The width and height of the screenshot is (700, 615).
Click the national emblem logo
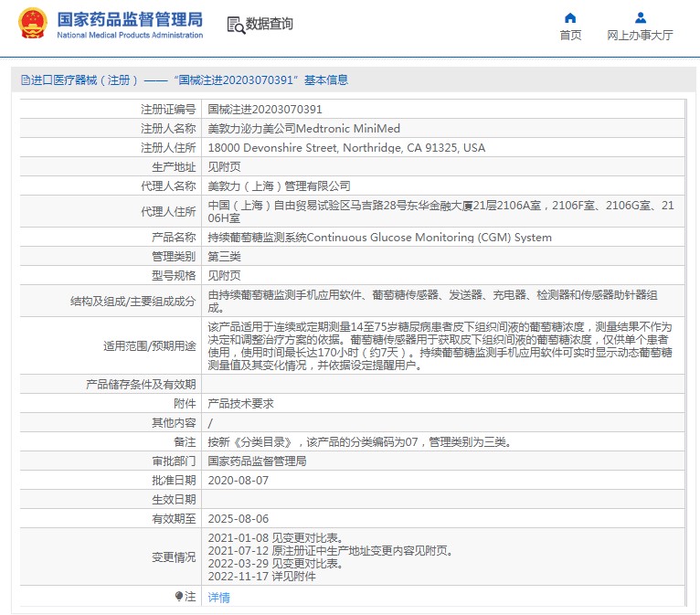click(x=33, y=25)
